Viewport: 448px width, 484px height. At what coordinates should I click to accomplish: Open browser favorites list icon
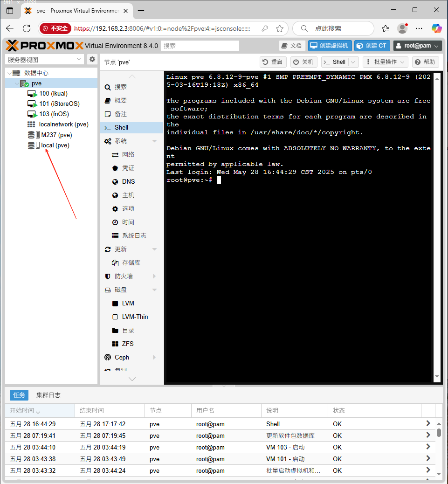[x=386, y=28]
